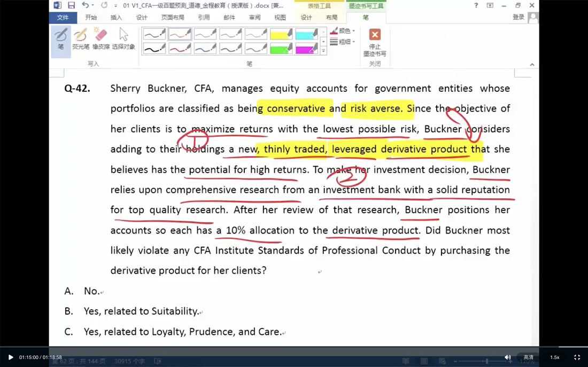This screenshot has width=588, height=367.
Task: Choose the magenta highlighter pen style
Action: 307,49
